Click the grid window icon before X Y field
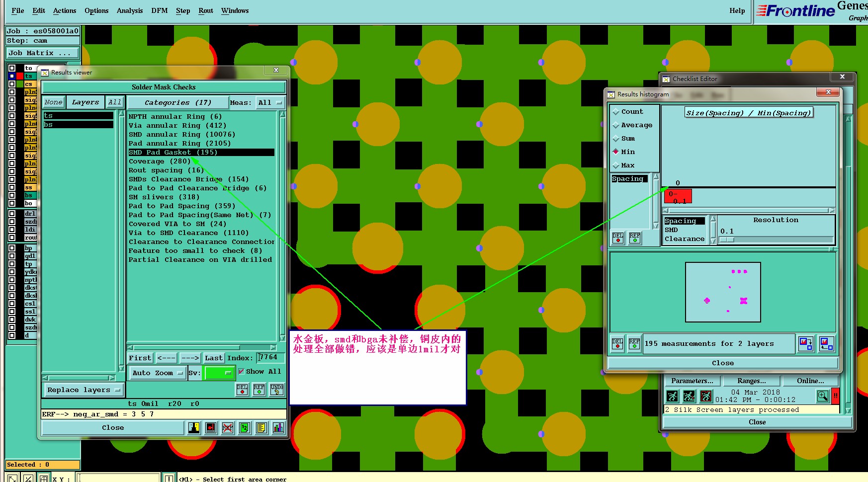 (x=44, y=478)
